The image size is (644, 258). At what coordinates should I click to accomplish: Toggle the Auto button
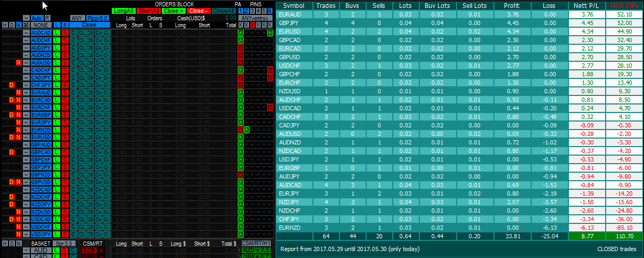[37, 18]
